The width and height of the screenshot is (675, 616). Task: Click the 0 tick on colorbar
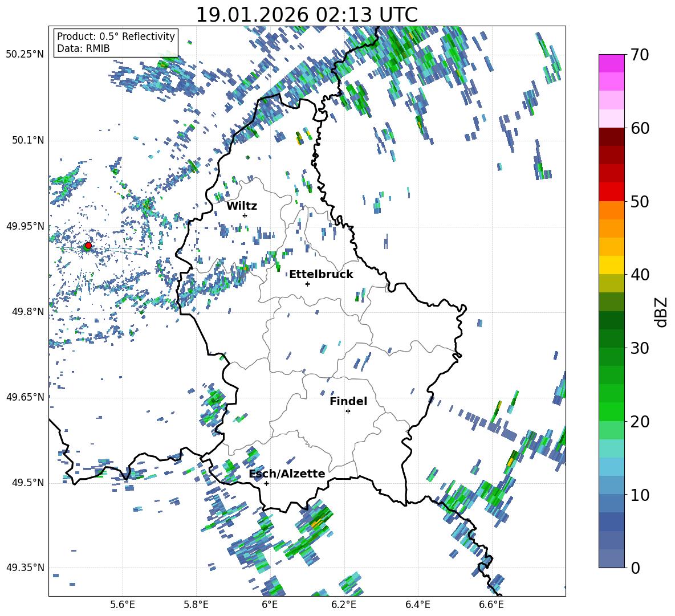pyautogui.click(x=635, y=568)
